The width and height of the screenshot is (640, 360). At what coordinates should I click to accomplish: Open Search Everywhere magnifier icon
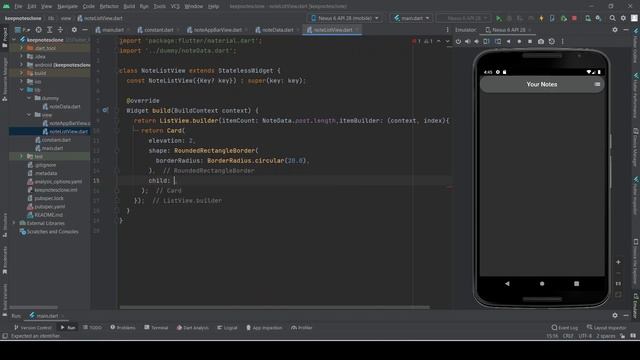[613, 18]
